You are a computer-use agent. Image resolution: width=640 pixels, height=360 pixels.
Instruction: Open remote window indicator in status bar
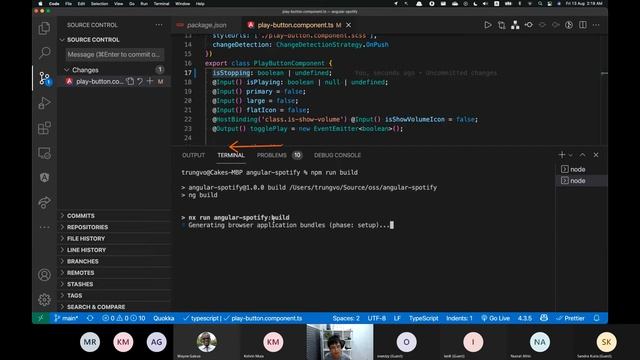point(40,318)
